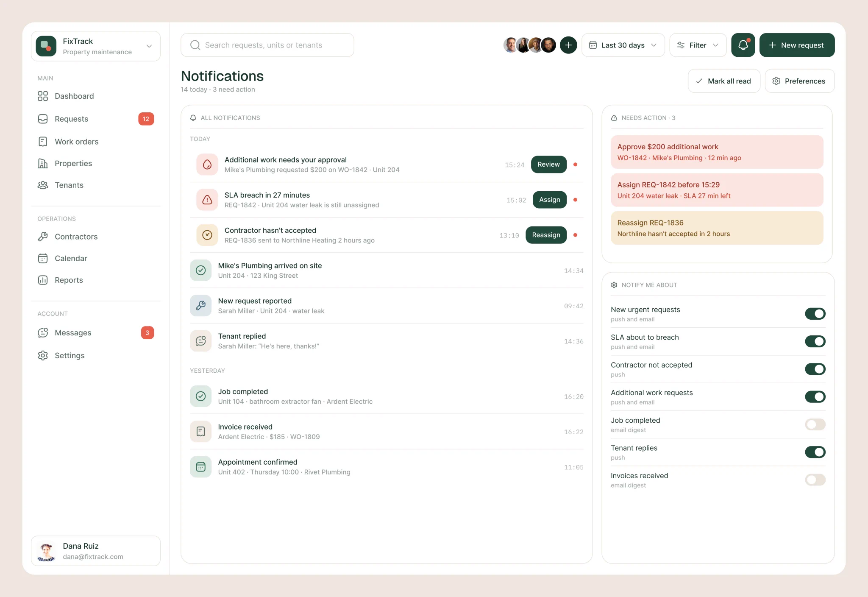Click the water drop icon on approval notification

207,165
